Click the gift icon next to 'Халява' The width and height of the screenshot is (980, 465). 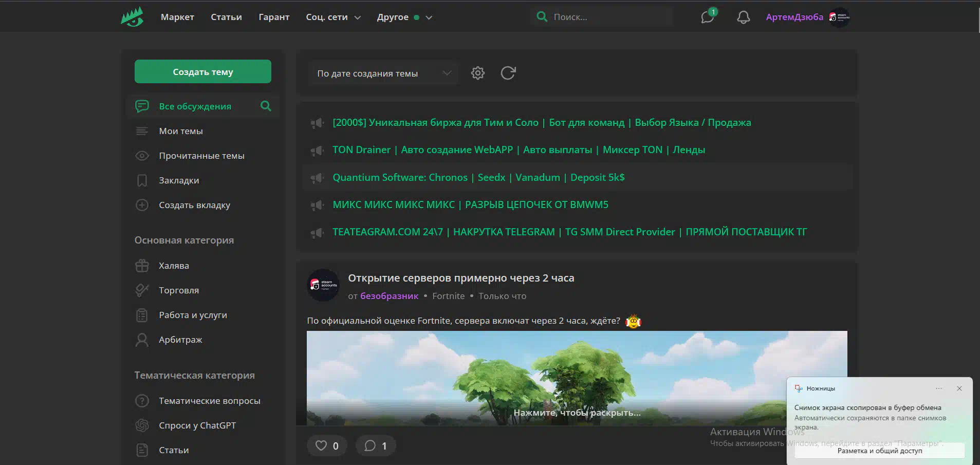[x=142, y=266]
